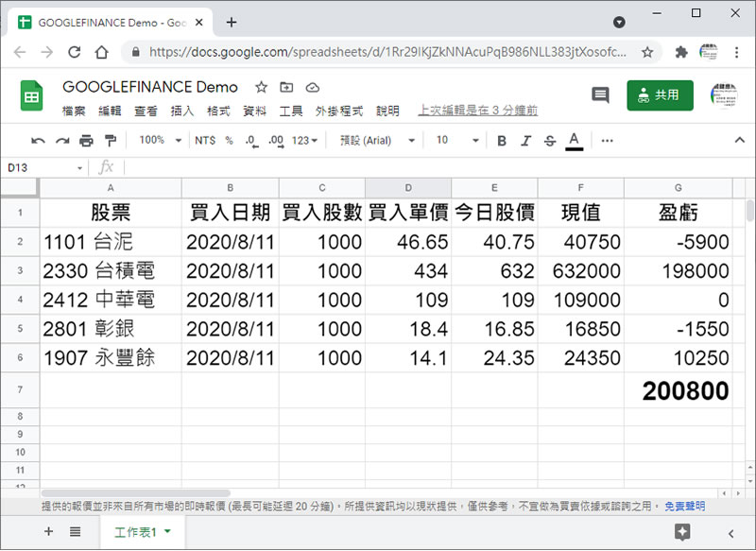This screenshot has height=551, width=756.
Task: Open the comment history icon
Action: (600, 95)
